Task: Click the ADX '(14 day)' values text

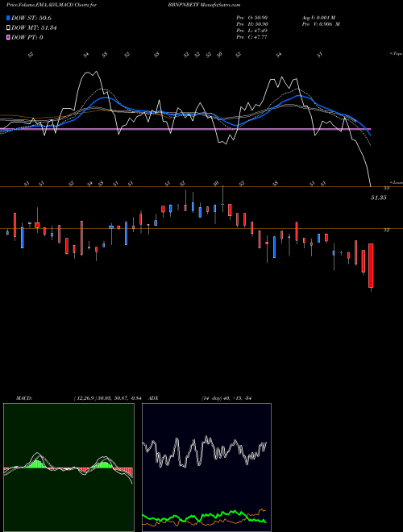Action: (x=226, y=398)
